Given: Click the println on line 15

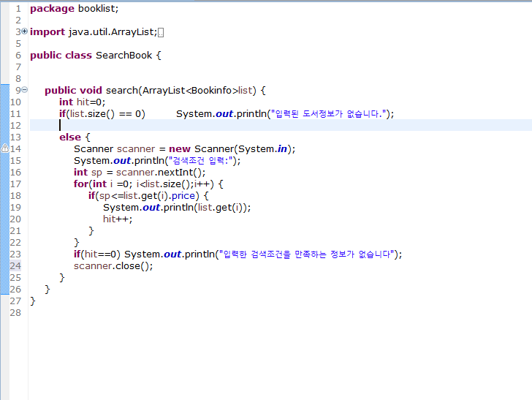Looking at the screenshot, I should pos(157,161).
